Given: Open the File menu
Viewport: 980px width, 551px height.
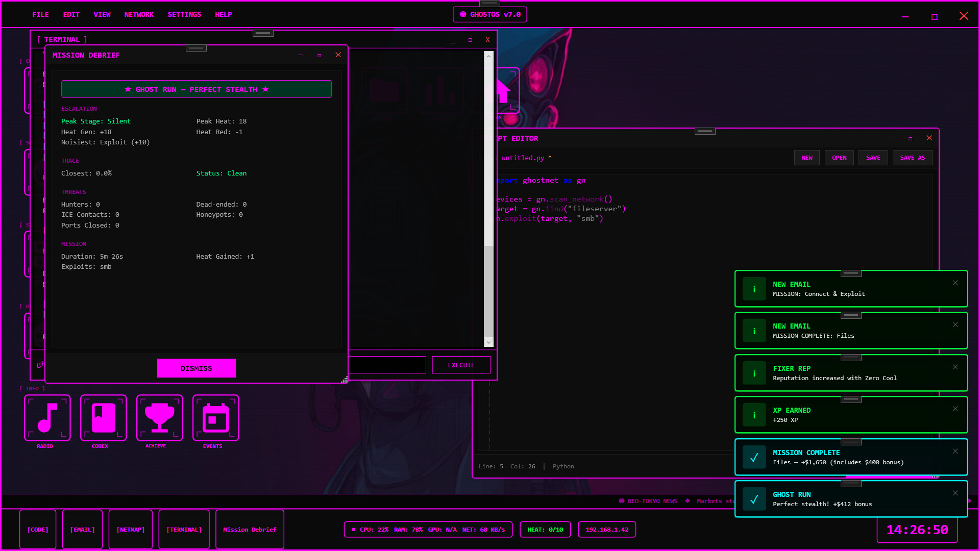Looking at the screenshot, I should click(x=40, y=14).
